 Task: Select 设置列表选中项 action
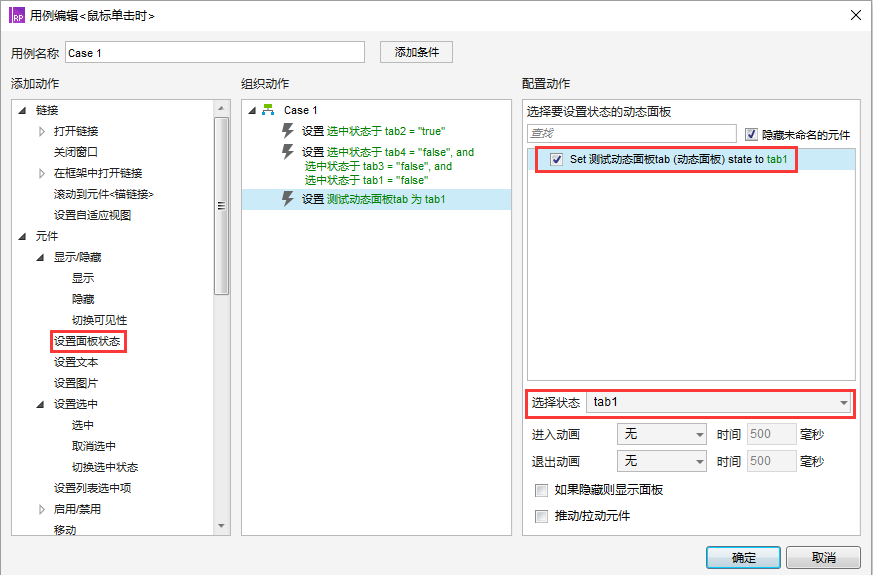[92, 488]
